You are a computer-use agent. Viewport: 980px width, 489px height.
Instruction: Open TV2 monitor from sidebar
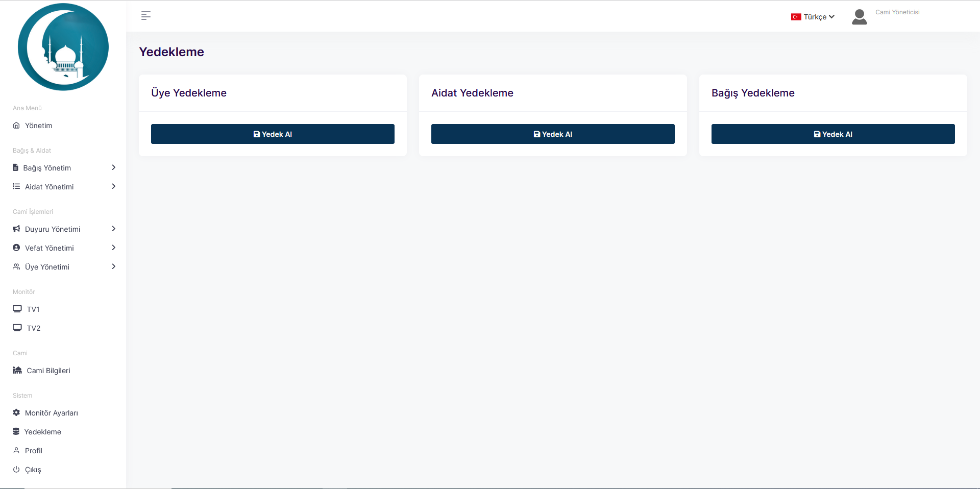pos(33,328)
